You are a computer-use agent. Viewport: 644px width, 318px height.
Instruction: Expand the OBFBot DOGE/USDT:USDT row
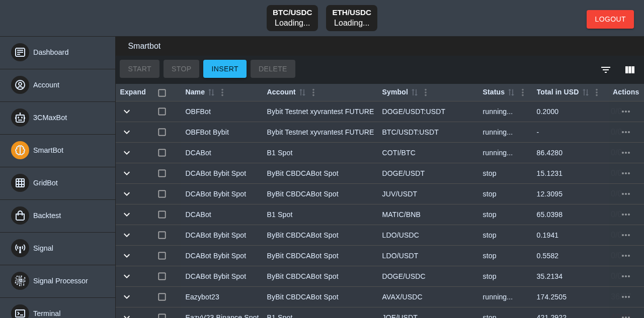127,112
